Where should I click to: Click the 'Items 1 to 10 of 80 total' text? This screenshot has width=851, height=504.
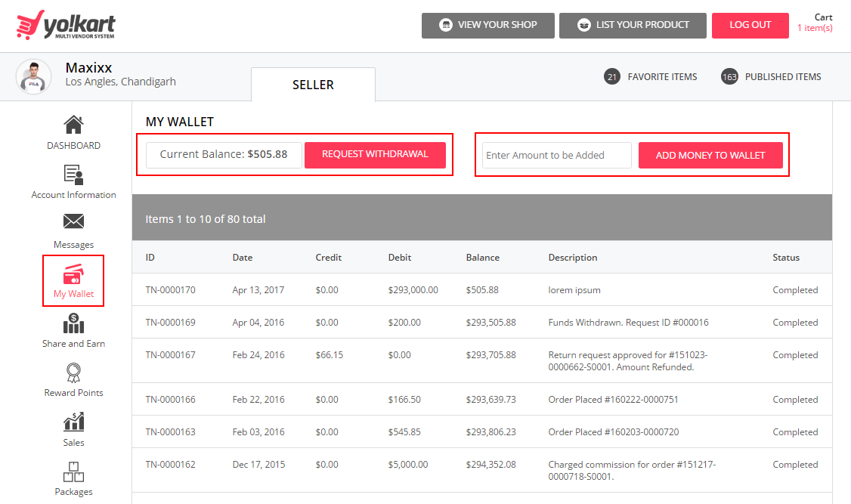205,219
